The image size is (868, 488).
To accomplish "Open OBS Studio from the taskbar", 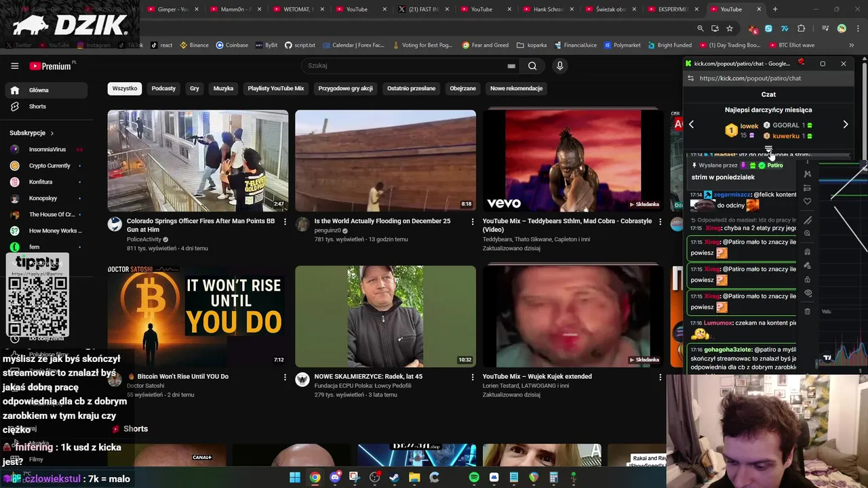I will pos(374,477).
